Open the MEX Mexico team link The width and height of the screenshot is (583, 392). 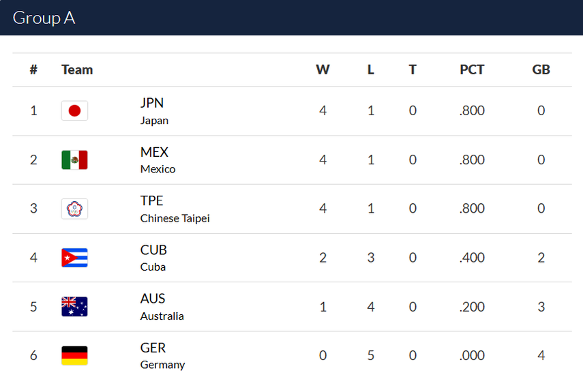coord(158,160)
